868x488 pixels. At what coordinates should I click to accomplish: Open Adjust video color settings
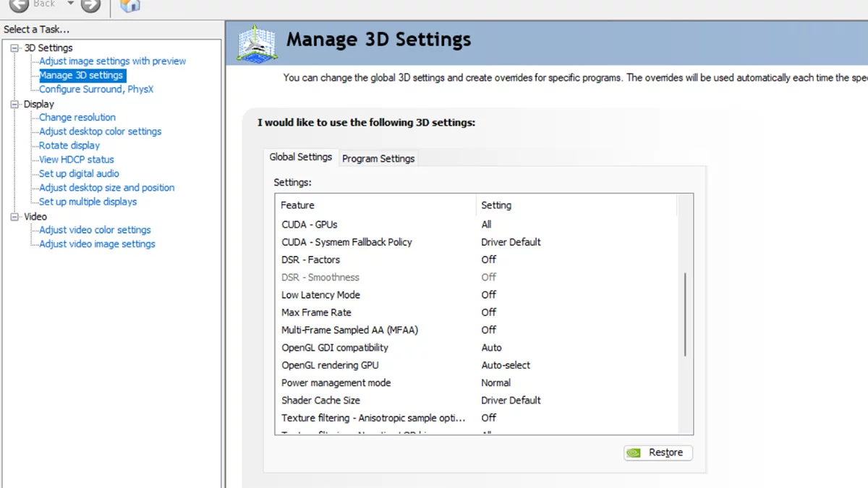tap(95, 230)
